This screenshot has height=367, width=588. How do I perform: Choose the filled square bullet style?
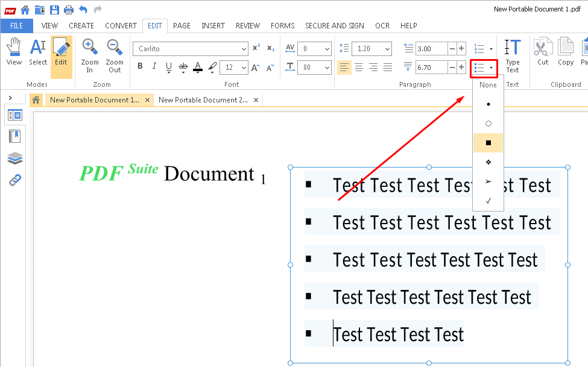tap(488, 143)
